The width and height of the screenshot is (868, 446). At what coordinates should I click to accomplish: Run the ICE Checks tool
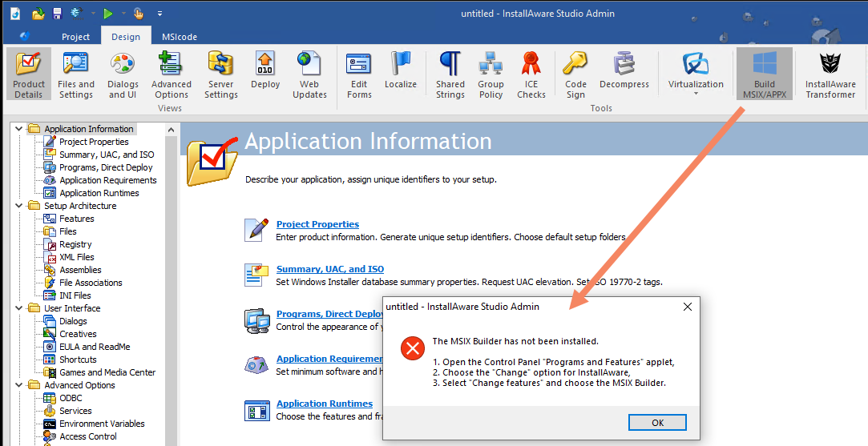coord(531,74)
